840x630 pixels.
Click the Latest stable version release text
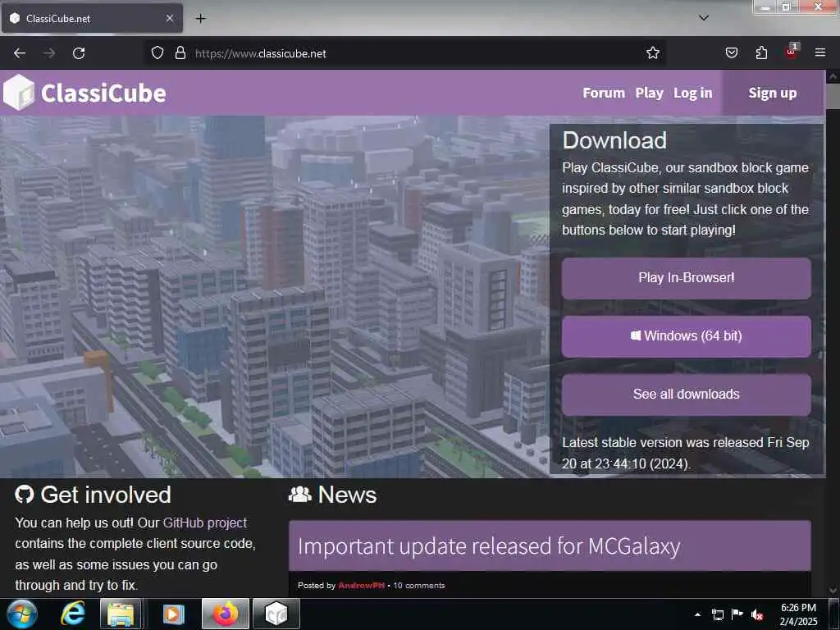(685, 453)
